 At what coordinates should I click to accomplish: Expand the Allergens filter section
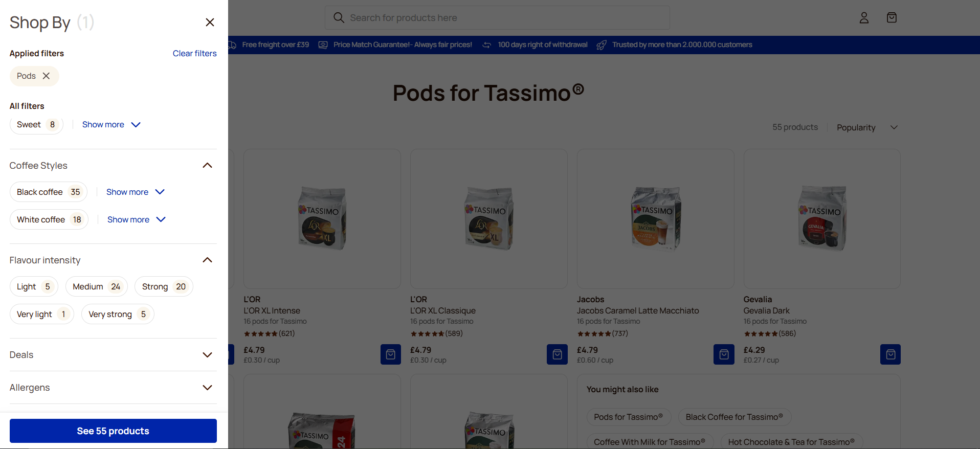point(207,388)
